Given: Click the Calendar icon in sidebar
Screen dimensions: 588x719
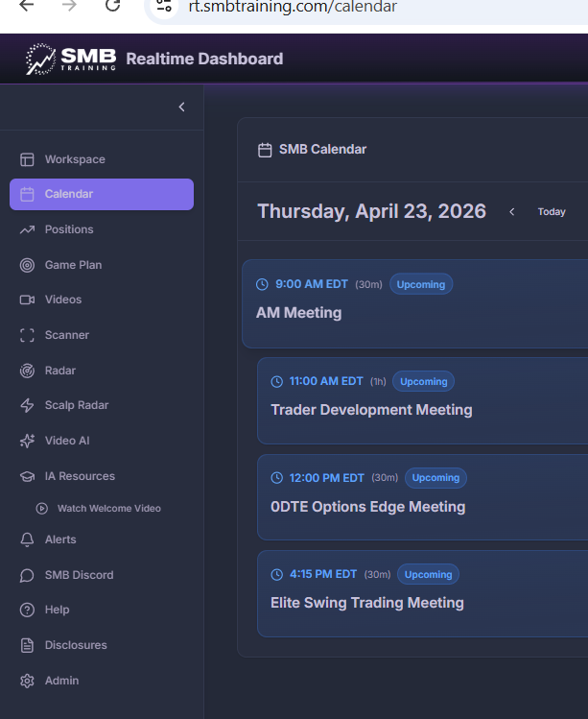Looking at the screenshot, I should tap(27, 194).
